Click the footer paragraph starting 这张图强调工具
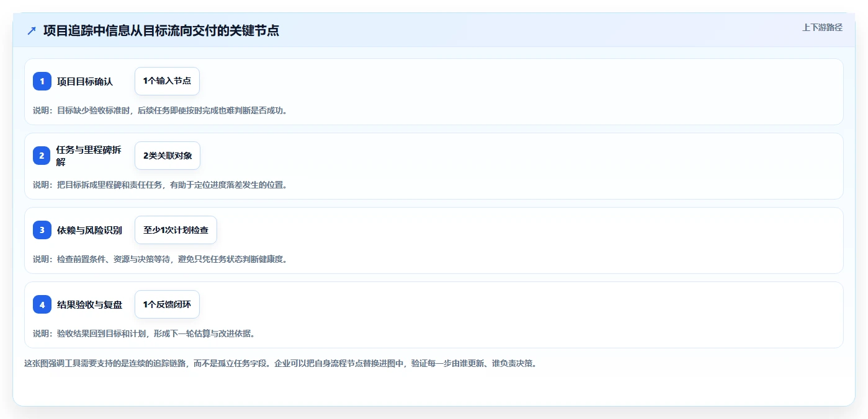Viewport: 868px width, 419px height. click(x=280, y=363)
